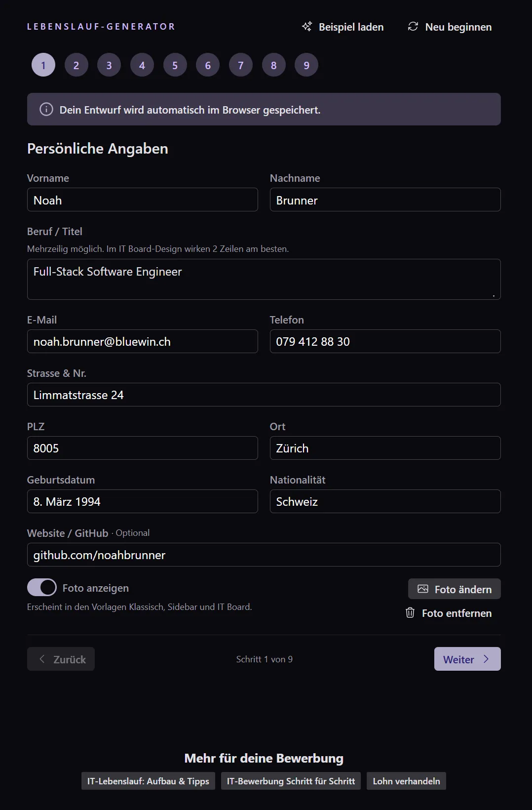Click the sparkle icon beside Beispiel laden
The image size is (532, 810).
pos(307,27)
